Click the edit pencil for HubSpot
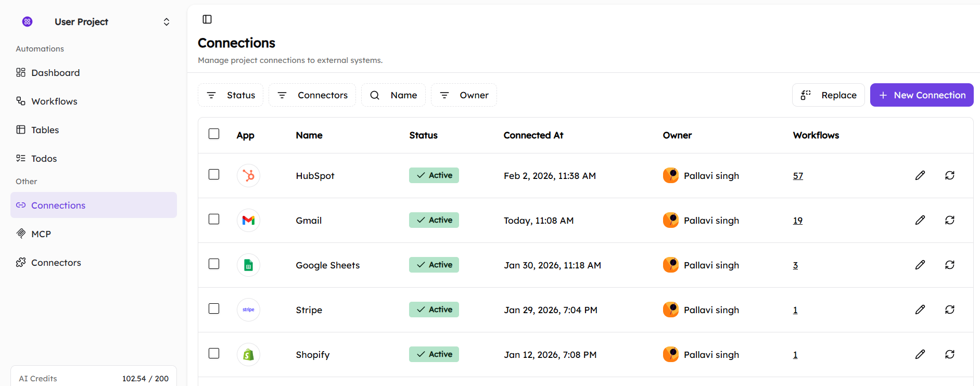This screenshot has height=386, width=980. [920, 175]
